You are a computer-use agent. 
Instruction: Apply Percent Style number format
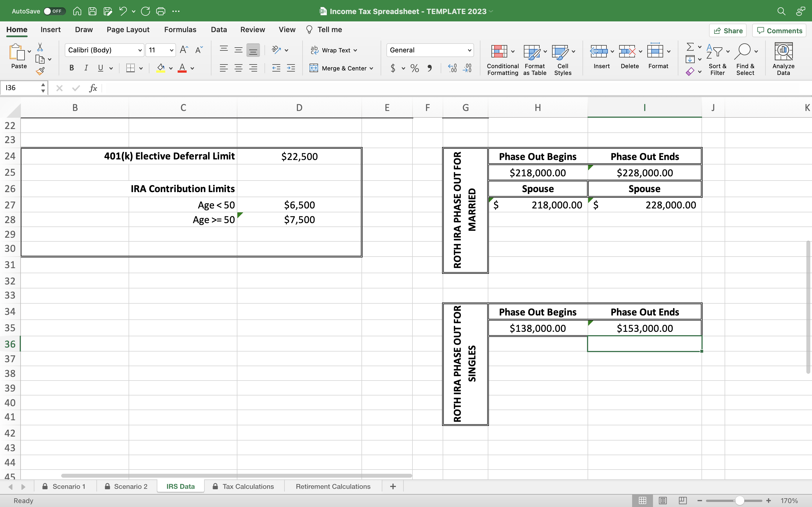tap(414, 68)
